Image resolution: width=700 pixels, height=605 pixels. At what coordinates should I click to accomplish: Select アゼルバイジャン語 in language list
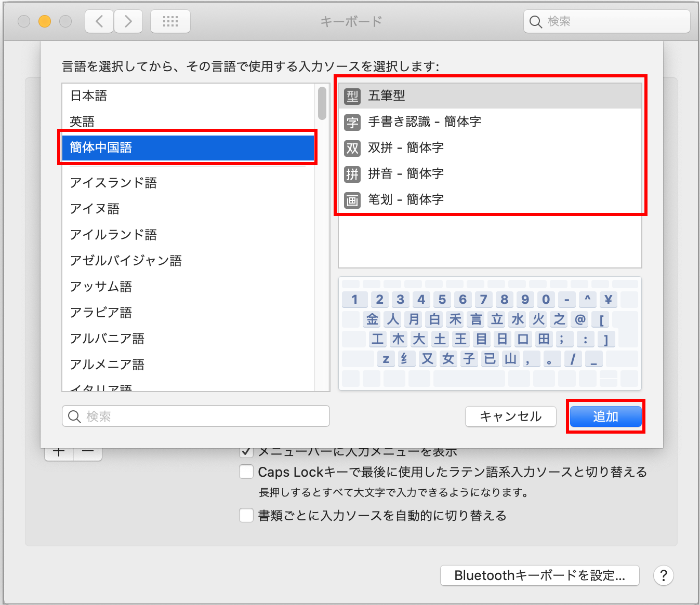pyautogui.click(x=188, y=261)
